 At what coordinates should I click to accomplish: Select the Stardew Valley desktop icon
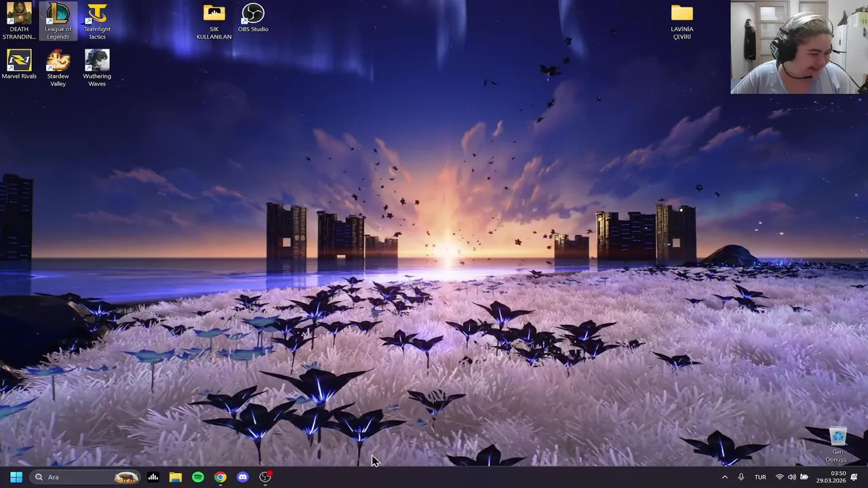click(x=58, y=68)
